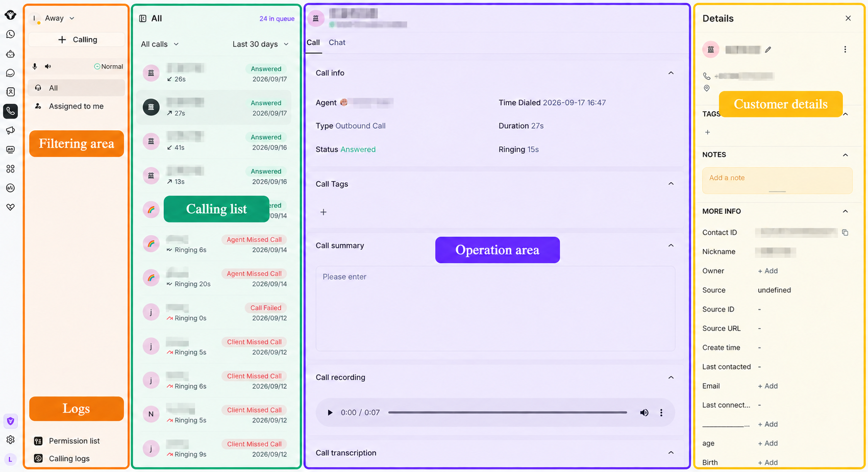Click the plus icon under Call Tags
Viewport: 868px width, 472px height.
(324, 212)
